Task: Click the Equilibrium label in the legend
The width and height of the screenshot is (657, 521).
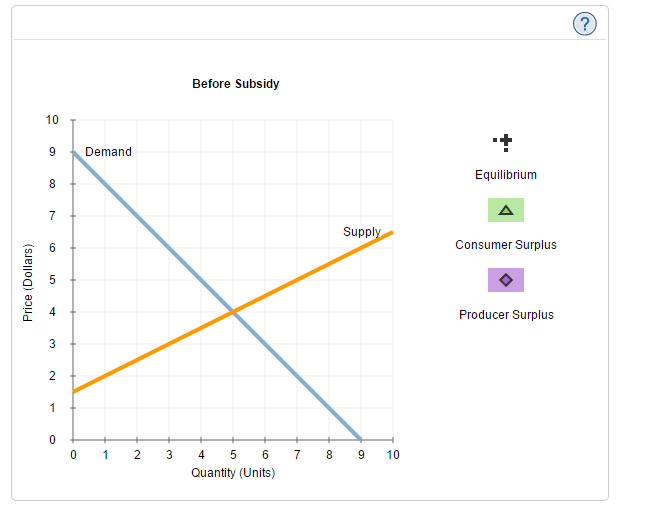Action: [505, 175]
